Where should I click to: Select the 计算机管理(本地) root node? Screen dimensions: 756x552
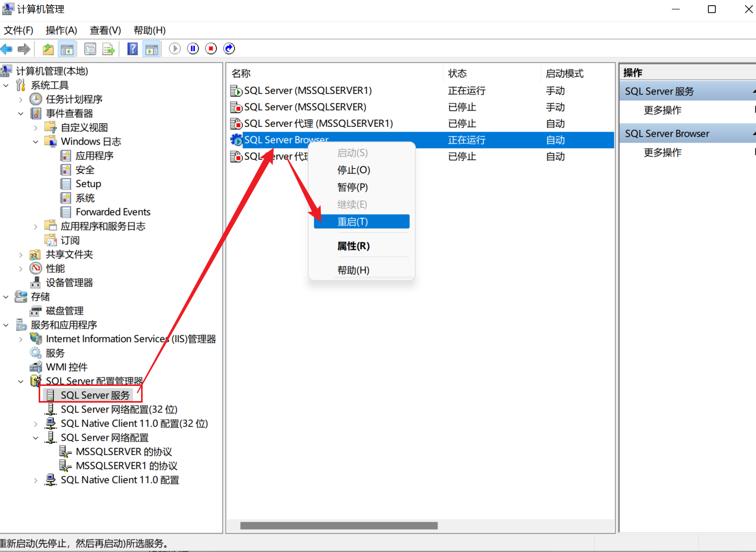[52, 71]
